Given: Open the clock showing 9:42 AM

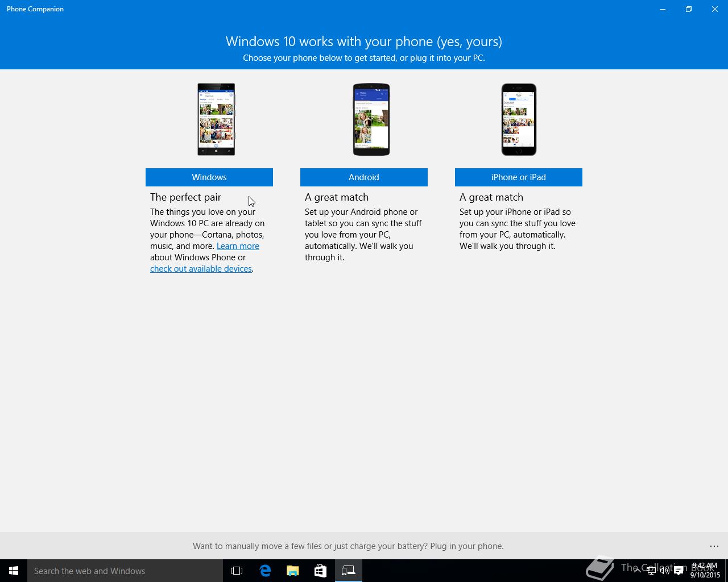Looking at the screenshot, I should coord(705,571).
